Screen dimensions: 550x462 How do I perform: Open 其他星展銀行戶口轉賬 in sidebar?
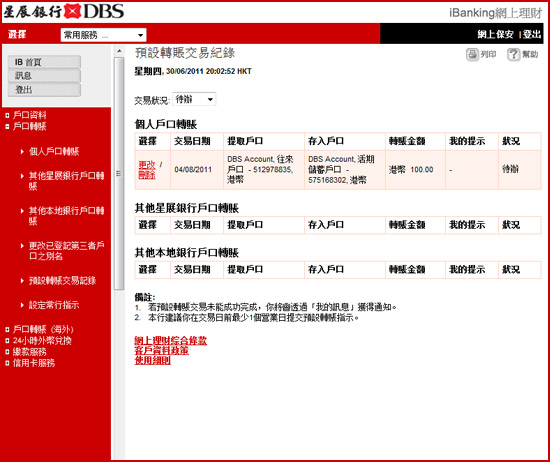[x=66, y=181]
